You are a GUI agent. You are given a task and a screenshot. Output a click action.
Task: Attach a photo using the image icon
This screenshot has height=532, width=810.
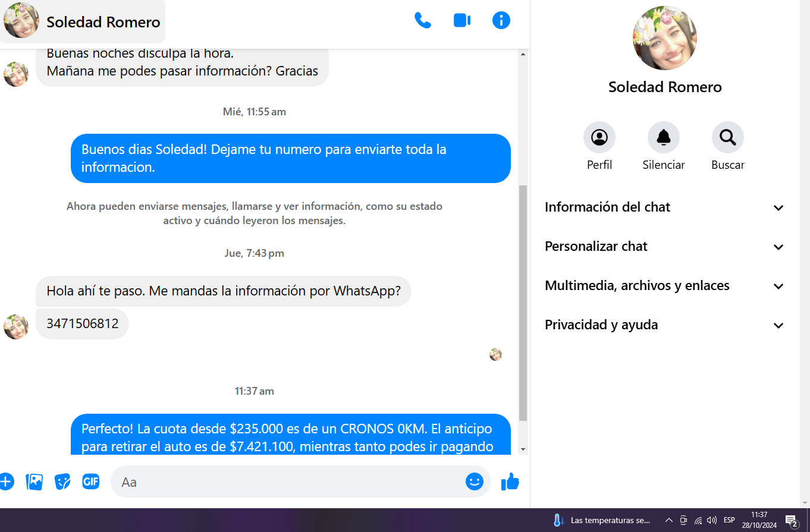(x=34, y=481)
